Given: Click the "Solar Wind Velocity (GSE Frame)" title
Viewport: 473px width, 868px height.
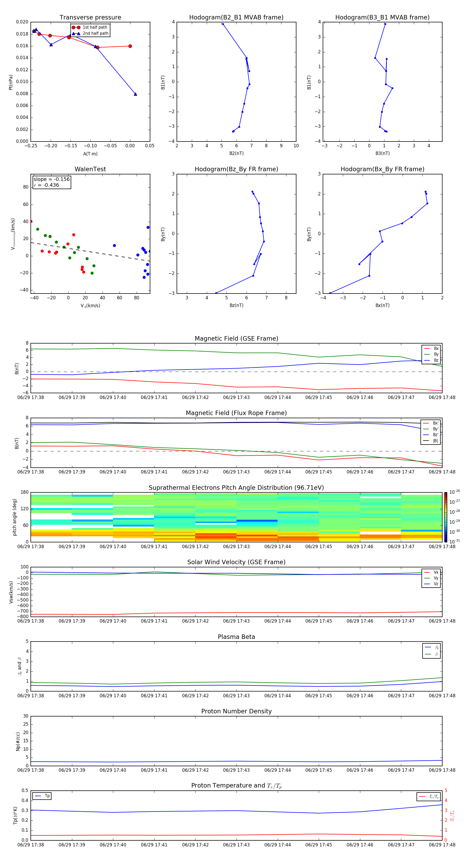Looking at the screenshot, I should (x=236, y=562).
